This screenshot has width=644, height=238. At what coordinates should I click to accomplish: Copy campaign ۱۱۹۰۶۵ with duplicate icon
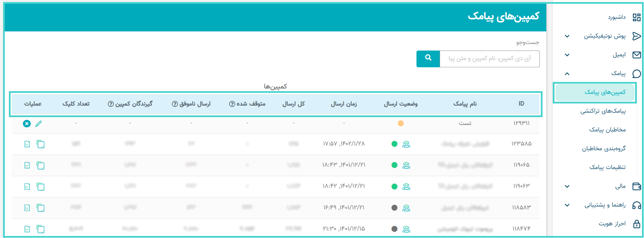coord(41,166)
